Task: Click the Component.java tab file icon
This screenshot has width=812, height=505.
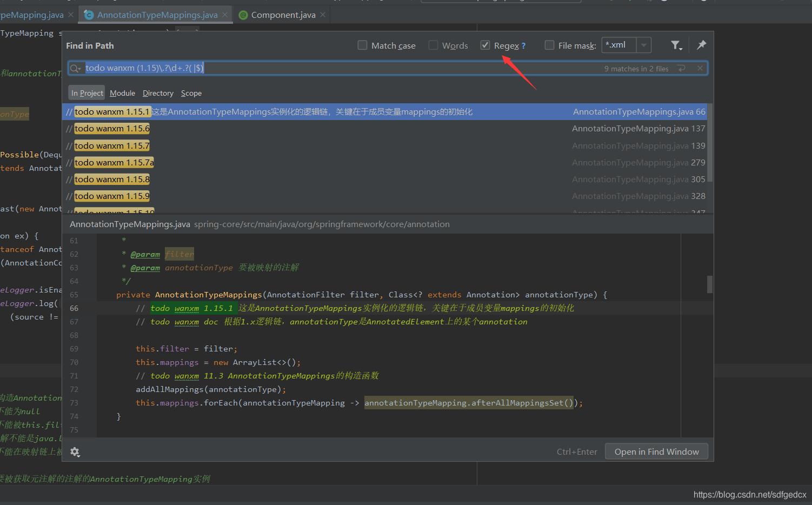Action: point(243,15)
